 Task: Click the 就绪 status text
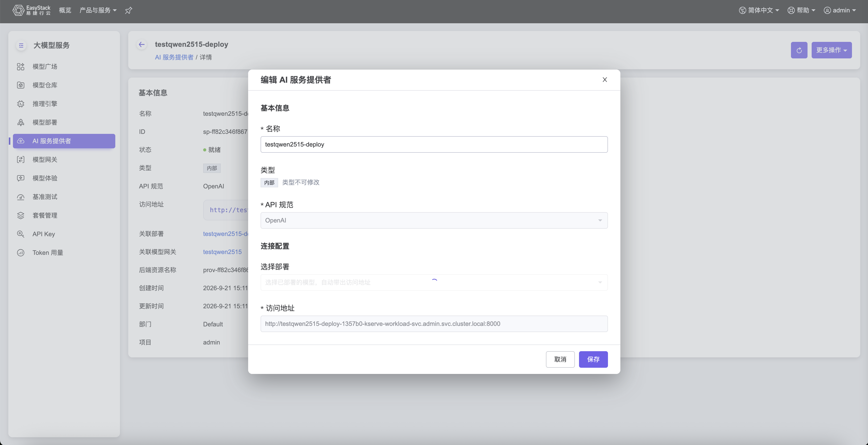pyautogui.click(x=214, y=150)
